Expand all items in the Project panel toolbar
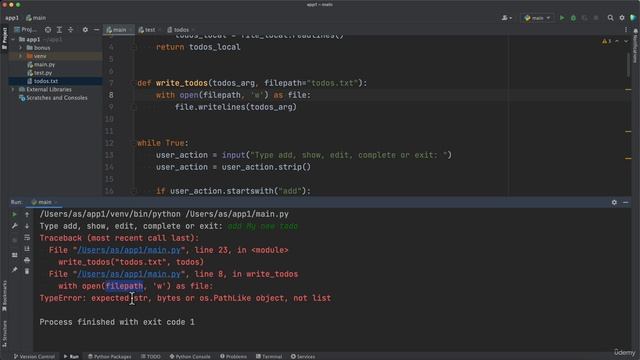Screen dimensions: 640x360 tap(59, 30)
